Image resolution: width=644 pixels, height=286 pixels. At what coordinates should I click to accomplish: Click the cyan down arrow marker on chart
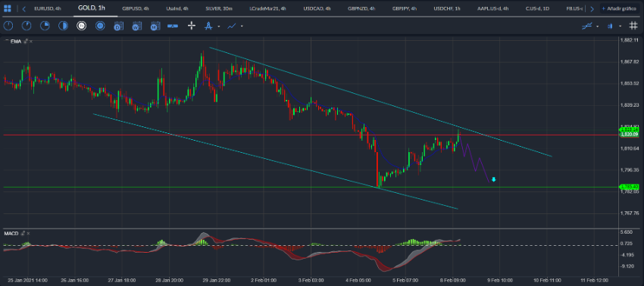pyautogui.click(x=494, y=179)
